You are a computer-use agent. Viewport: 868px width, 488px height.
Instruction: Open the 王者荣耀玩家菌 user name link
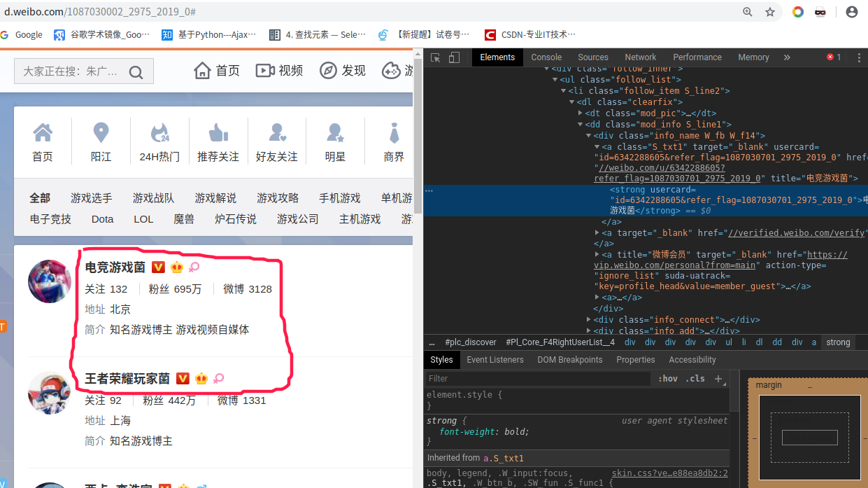click(x=127, y=379)
